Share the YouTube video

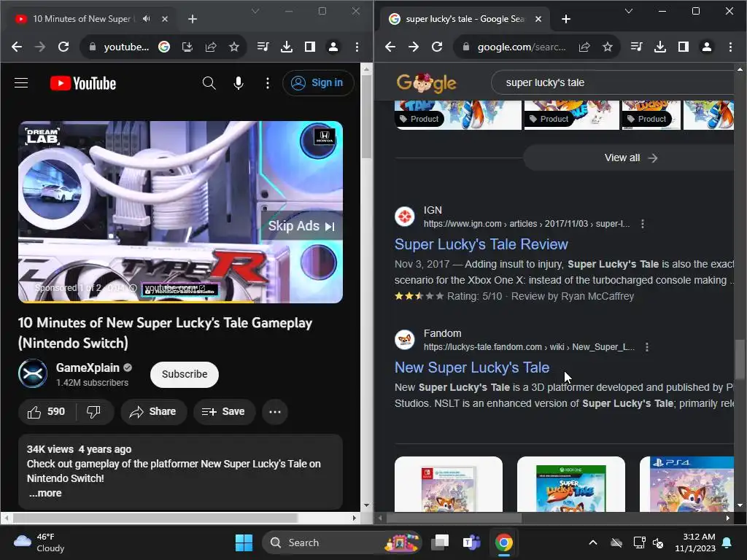click(x=153, y=412)
